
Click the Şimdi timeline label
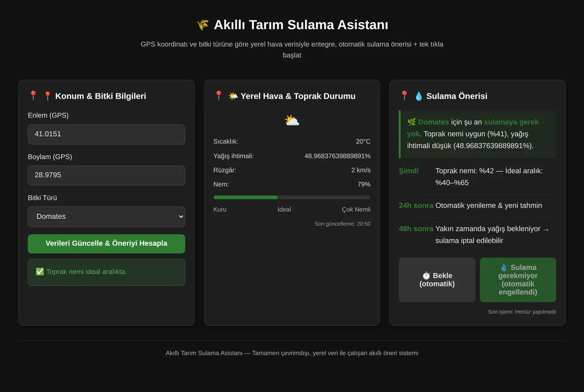click(409, 171)
